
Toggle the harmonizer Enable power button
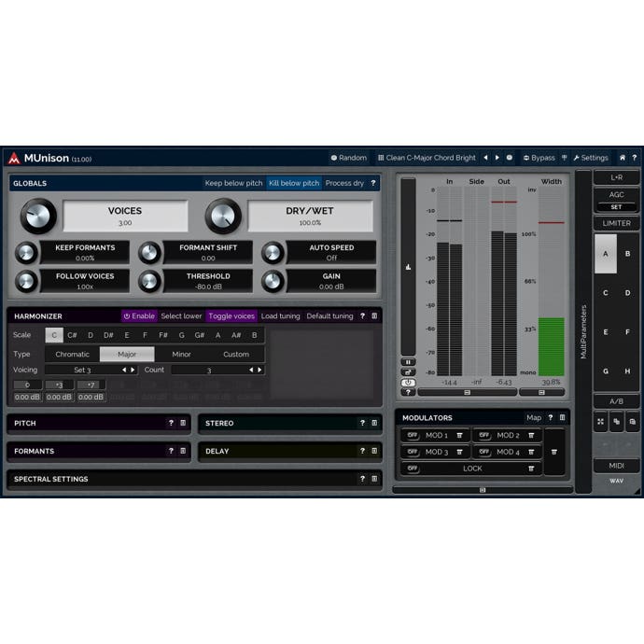pyautogui.click(x=139, y=315)
